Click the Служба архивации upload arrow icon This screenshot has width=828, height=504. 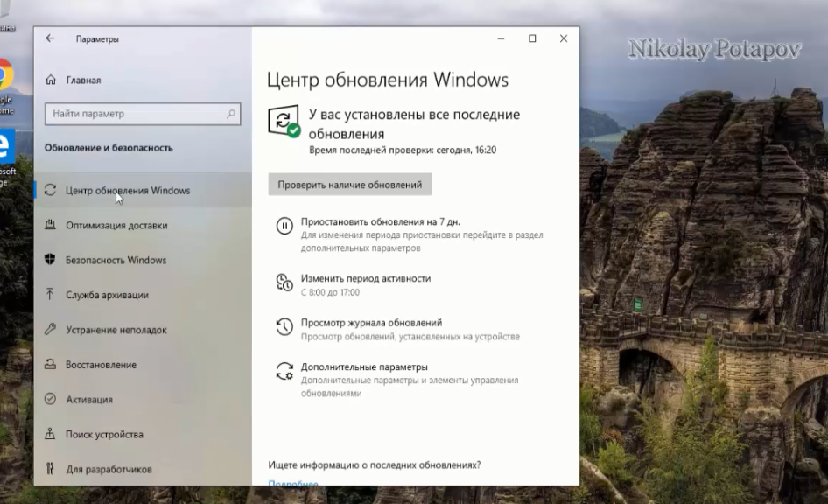point(50,295)
